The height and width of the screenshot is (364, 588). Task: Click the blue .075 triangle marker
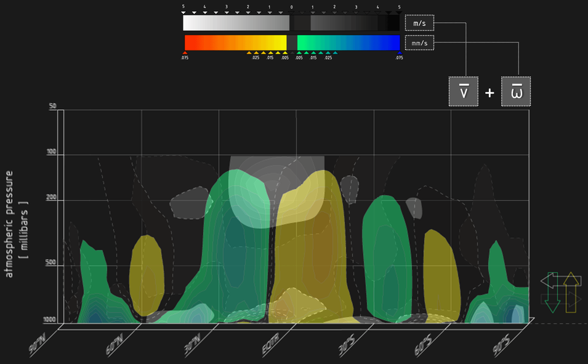(x=399, y=53)
